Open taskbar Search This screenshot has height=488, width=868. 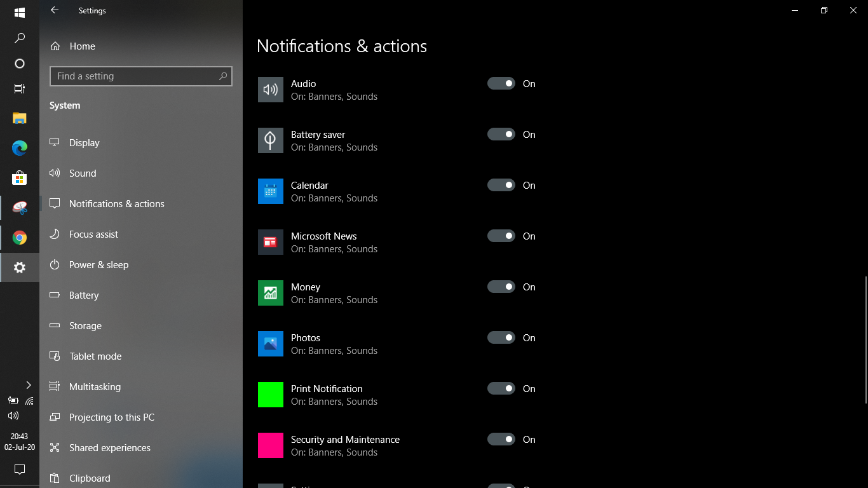coord(20,38)
